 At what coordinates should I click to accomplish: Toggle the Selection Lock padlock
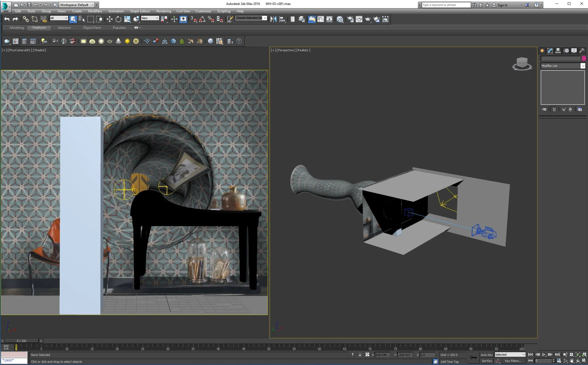point(360,355)
